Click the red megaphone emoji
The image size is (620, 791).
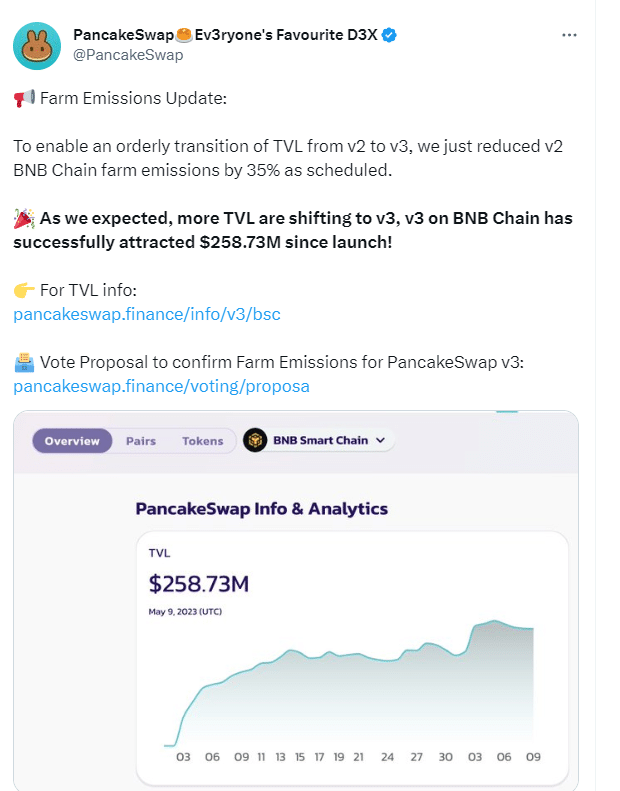[x=24, y=98]
